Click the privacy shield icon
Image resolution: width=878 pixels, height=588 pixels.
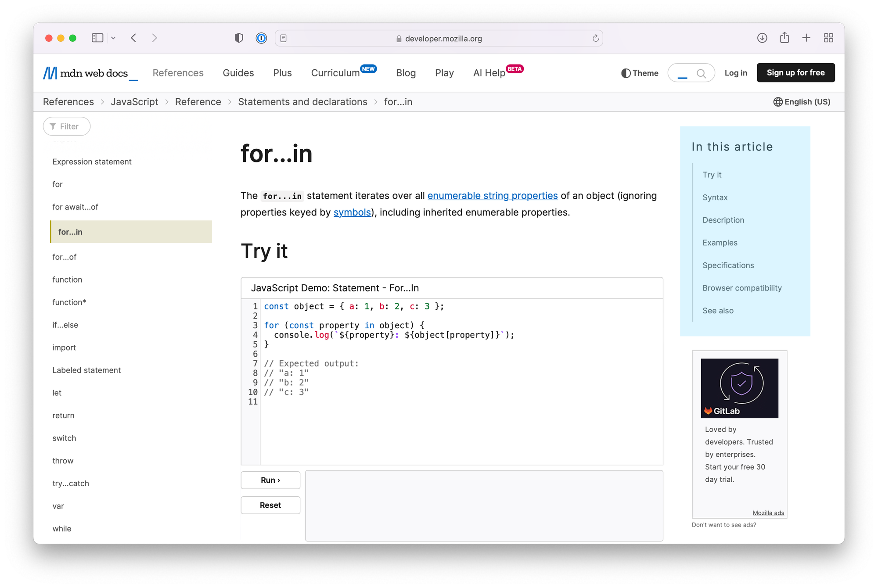pyautogui.click(x=239, y=38)
